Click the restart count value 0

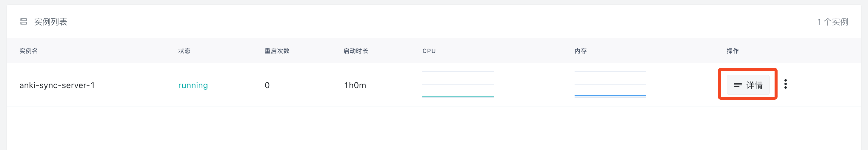click(x=267, y=85)
